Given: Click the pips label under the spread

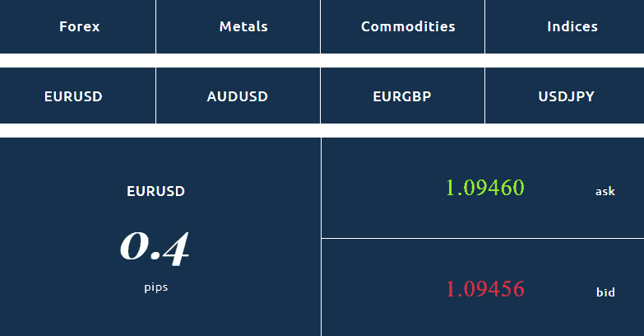Looking at the screenshot, I should tap(156, 287).
